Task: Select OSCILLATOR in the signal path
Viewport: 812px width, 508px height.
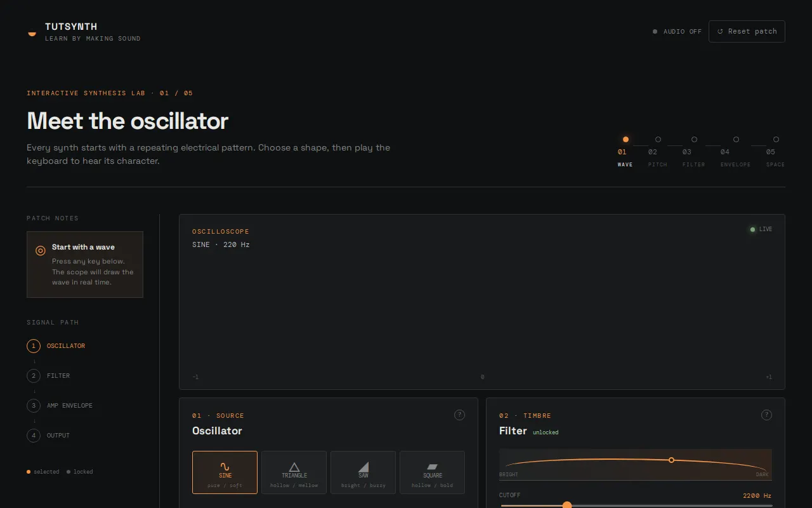Action: 56,346
